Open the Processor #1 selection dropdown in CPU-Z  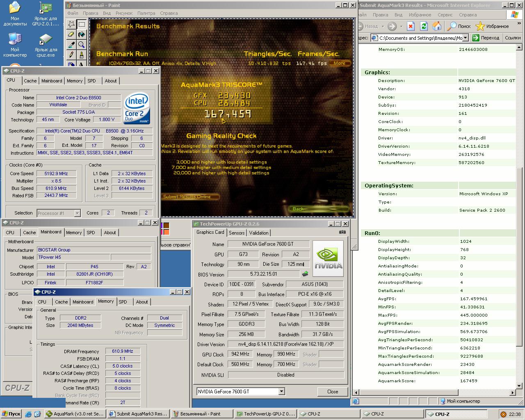coord(77,213)
